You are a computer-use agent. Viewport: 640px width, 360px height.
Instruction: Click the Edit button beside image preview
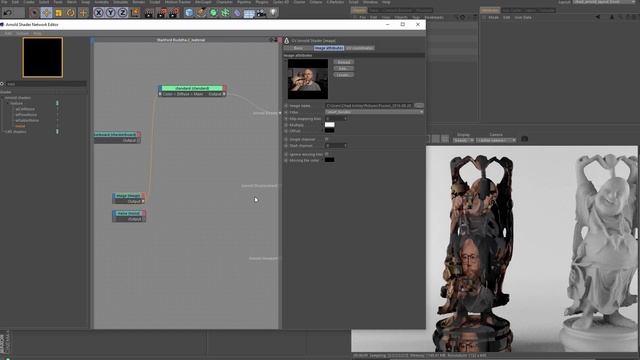(x=344, y=69)
